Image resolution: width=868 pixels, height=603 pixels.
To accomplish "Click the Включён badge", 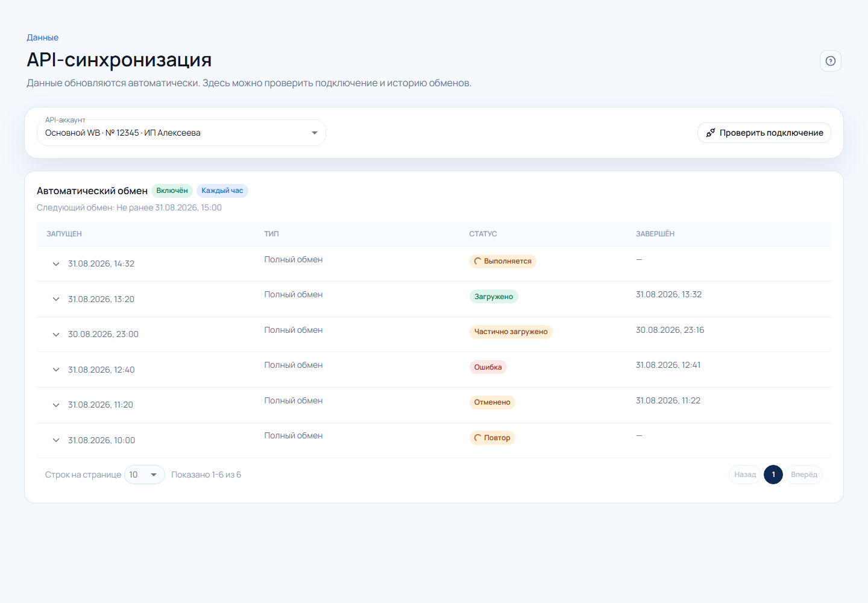I will point(172,191).
